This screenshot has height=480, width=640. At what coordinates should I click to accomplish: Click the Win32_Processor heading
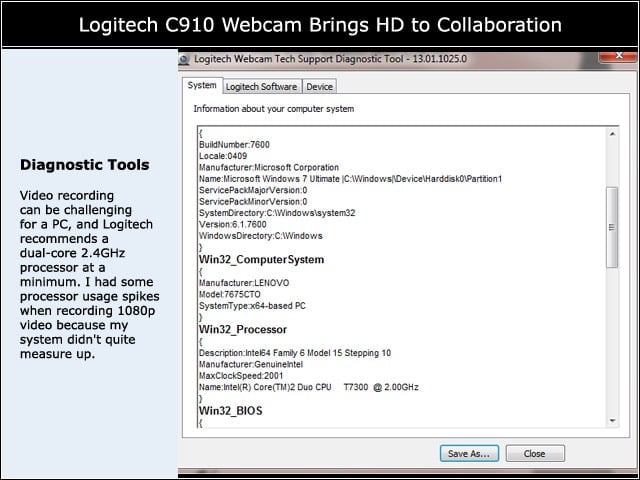[x=243, y=330]
